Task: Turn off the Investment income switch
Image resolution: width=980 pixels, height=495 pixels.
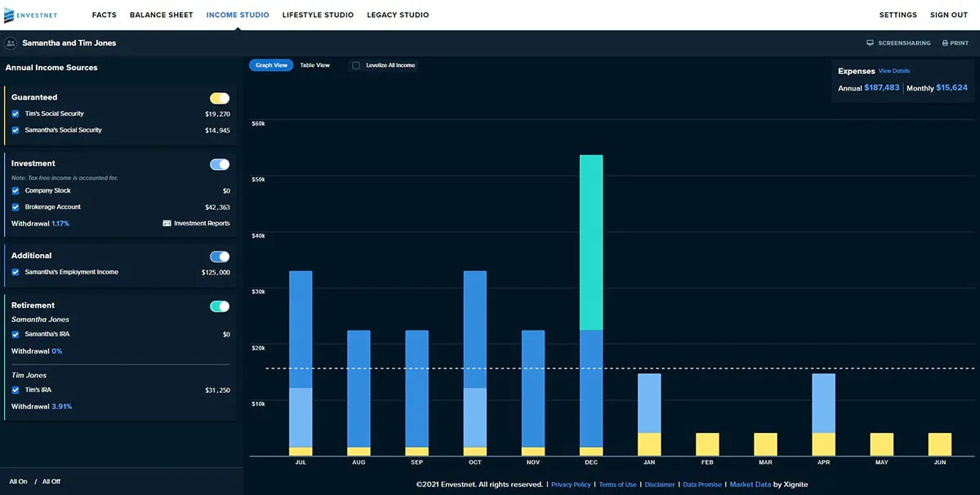Action: [220, 164]
